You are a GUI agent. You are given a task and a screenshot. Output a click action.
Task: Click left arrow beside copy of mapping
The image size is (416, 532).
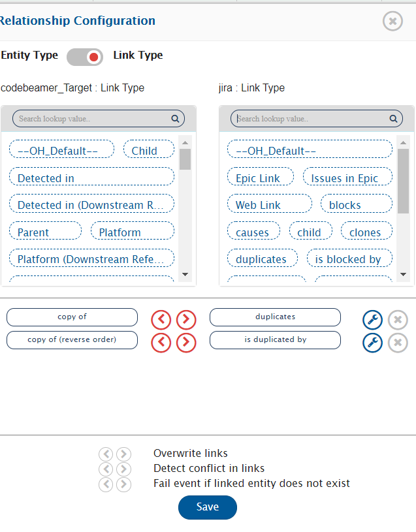(161, 320)
